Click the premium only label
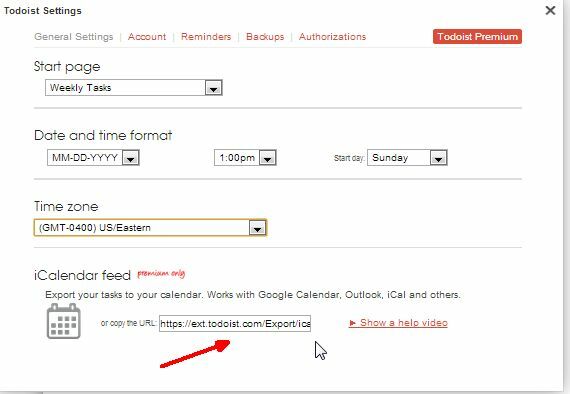 point(161,273)
